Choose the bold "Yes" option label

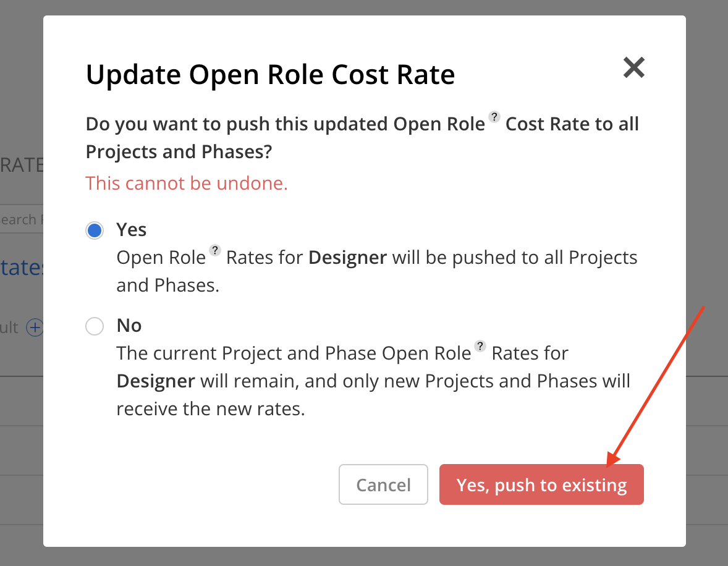pyautogui.click(x=132, y=230)
